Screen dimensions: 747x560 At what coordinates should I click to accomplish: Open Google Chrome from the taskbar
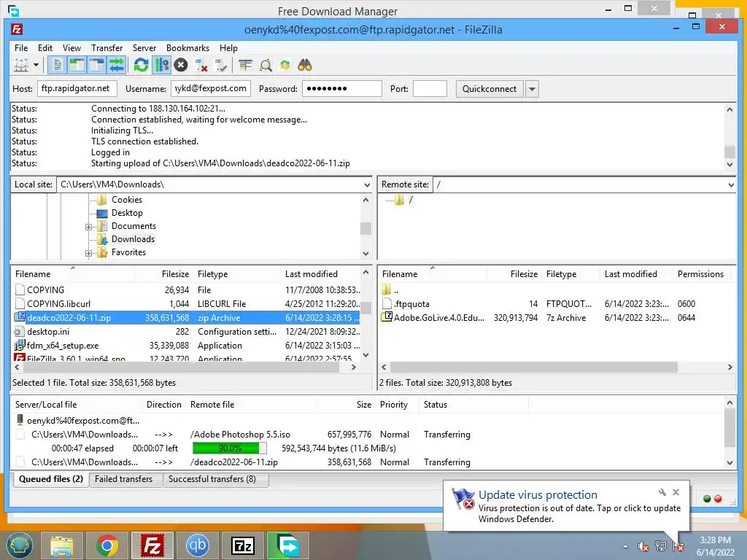tap(107, 545)
